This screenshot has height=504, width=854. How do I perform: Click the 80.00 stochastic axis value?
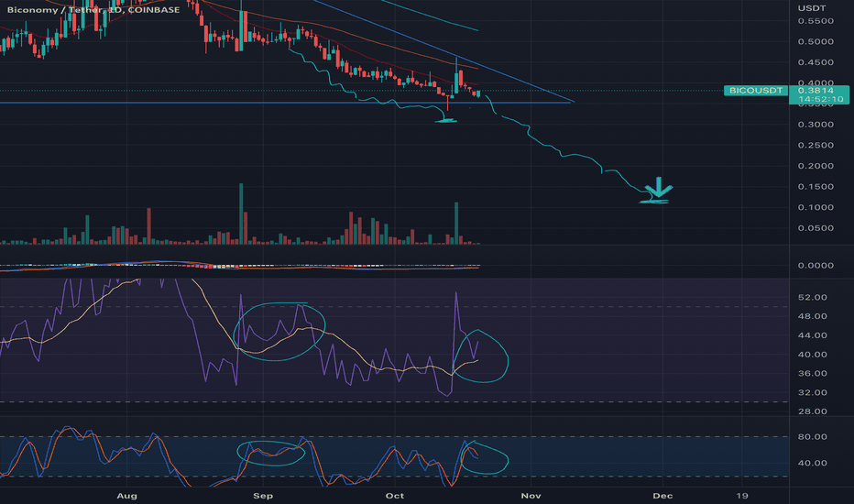pos(812,436)
